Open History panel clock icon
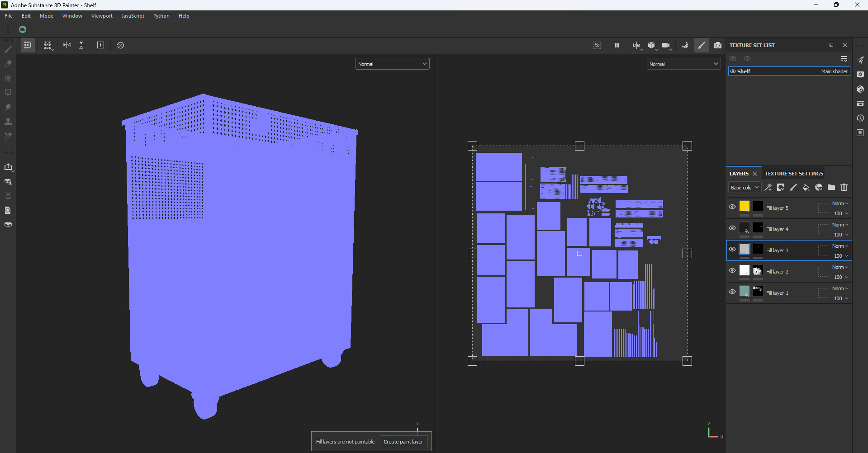The width and height of the screenshot is (868, 453). click(x=860, y=118)
